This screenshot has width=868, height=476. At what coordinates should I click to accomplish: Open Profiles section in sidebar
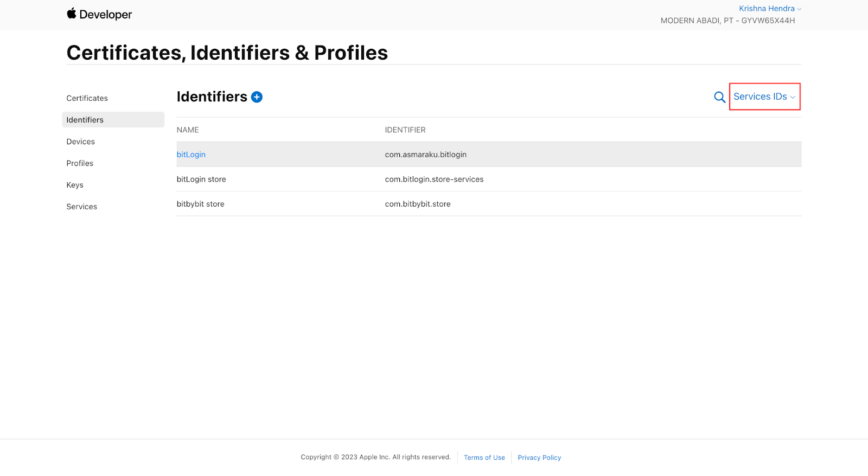point(80,163)
